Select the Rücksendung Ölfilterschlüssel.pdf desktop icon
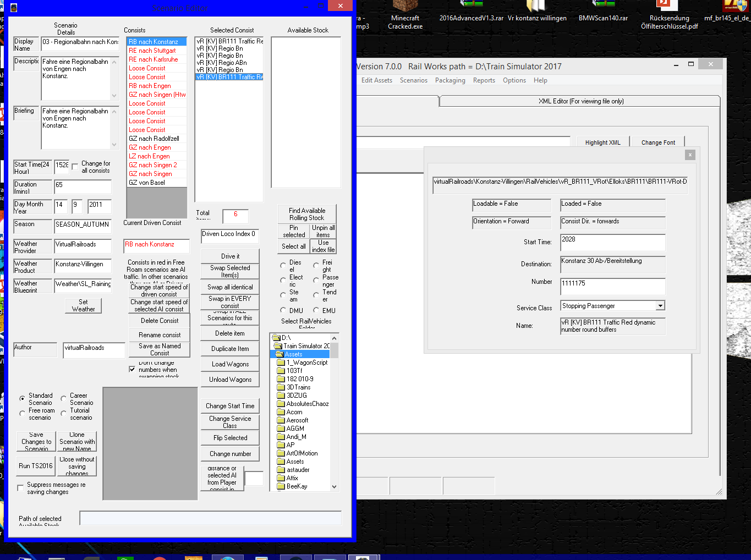751x560 pixels. pyautogui.click(x=670, y=15)
